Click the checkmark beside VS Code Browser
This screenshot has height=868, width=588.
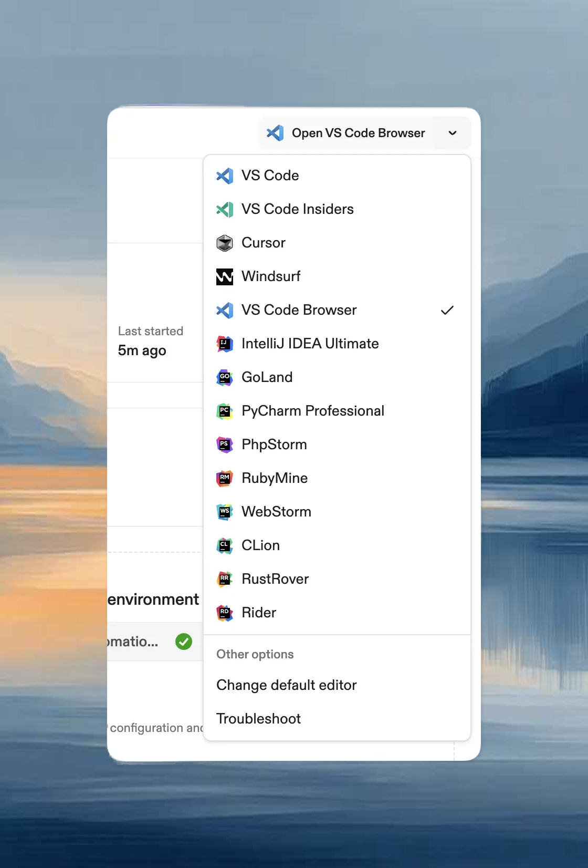coord(447,310)
